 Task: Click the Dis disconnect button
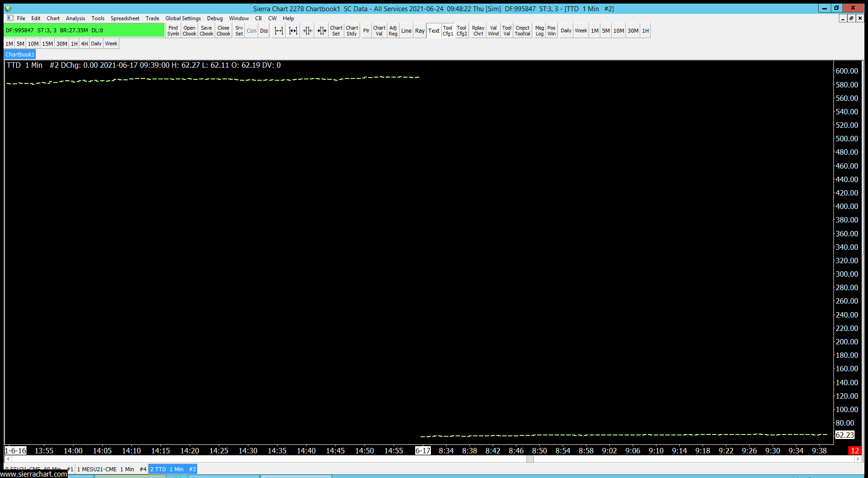[264, 30]
